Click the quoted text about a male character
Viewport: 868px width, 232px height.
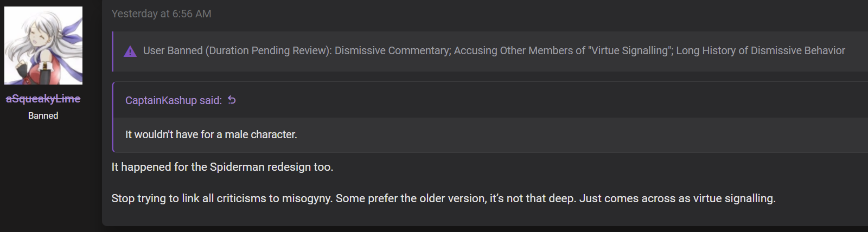pyautogui.click(x=211, y=134)
